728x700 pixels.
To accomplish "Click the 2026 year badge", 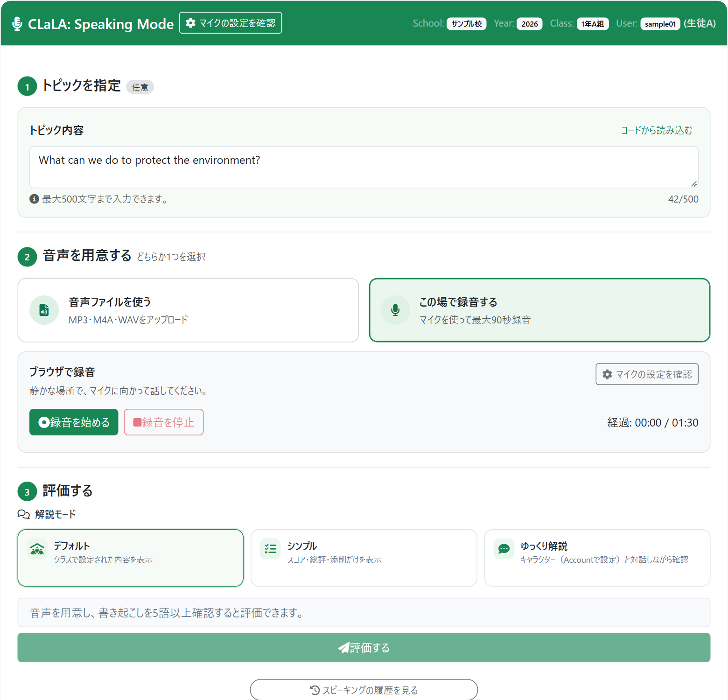I will [x=530, y=24].
